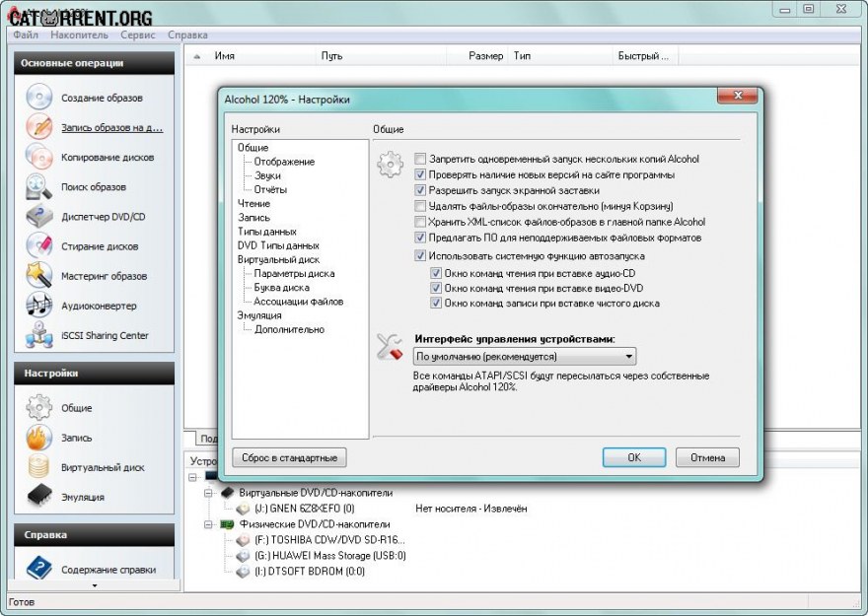Image resolution: width=868 pixels, height=616 pixels.
Task: Open the Файл menu
Action: pos(26,34)
